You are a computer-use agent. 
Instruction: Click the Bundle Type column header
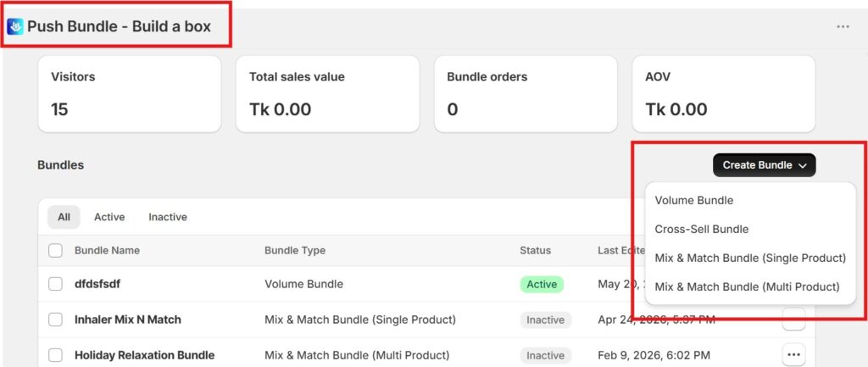(x=295, y=250)
